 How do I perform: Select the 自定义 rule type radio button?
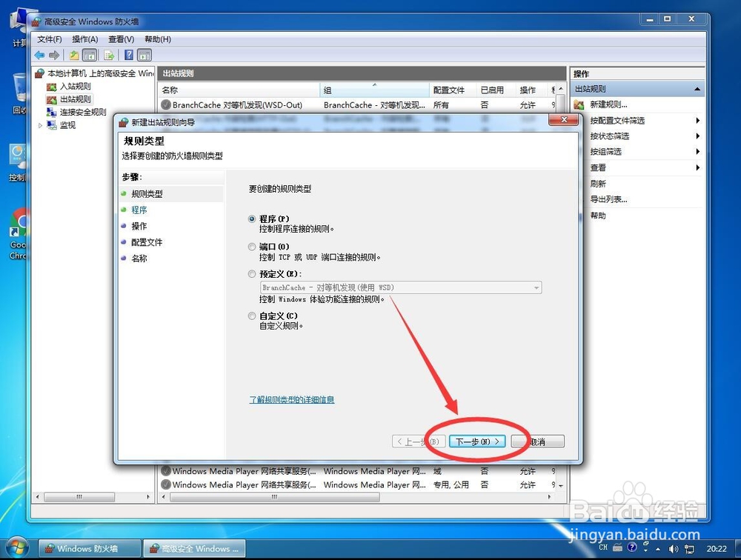pyautogui.click(x=252, y=316)
